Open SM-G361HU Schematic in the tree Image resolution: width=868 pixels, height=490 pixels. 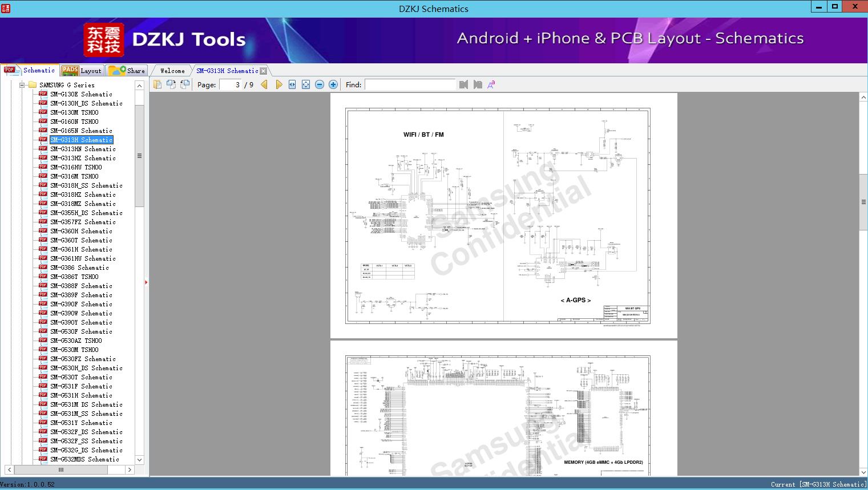click(83, 258)
